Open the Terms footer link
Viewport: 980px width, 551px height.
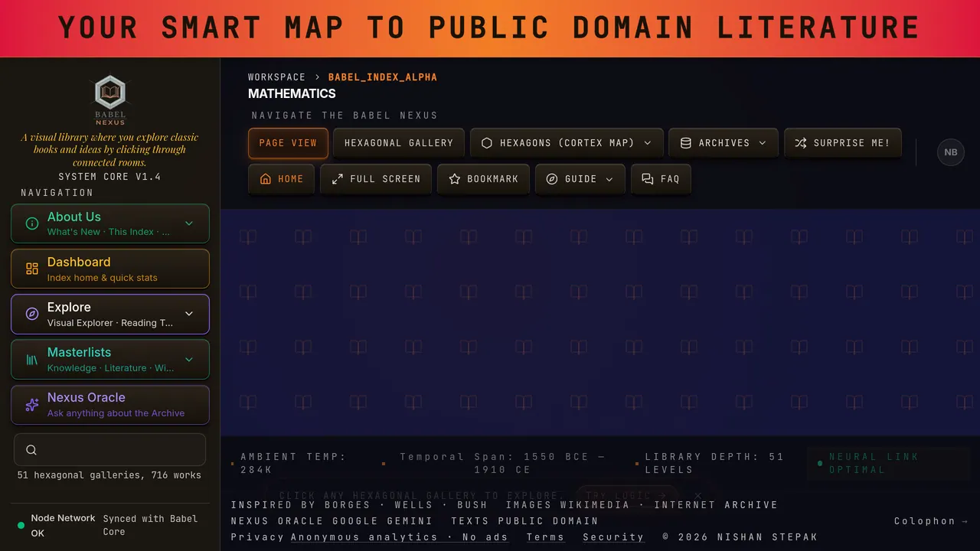point(545,537)
